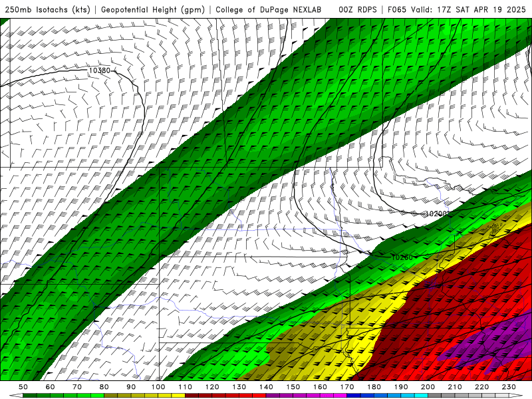532x399 pixels.
Task: Click the 210 value on the color scale
Action: (x=455, y=387)
